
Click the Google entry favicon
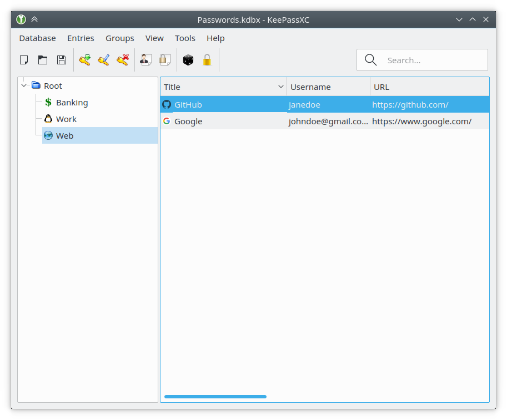[167, 121]
